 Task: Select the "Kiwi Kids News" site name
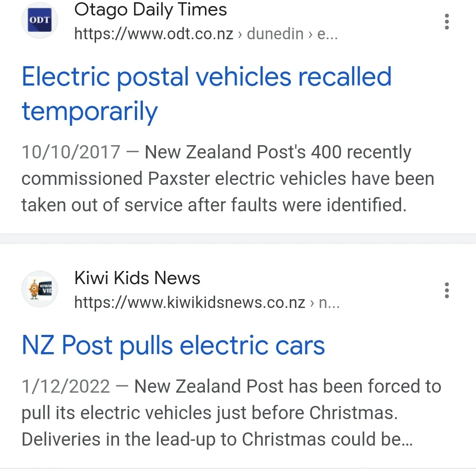click(x=137, y=278)
